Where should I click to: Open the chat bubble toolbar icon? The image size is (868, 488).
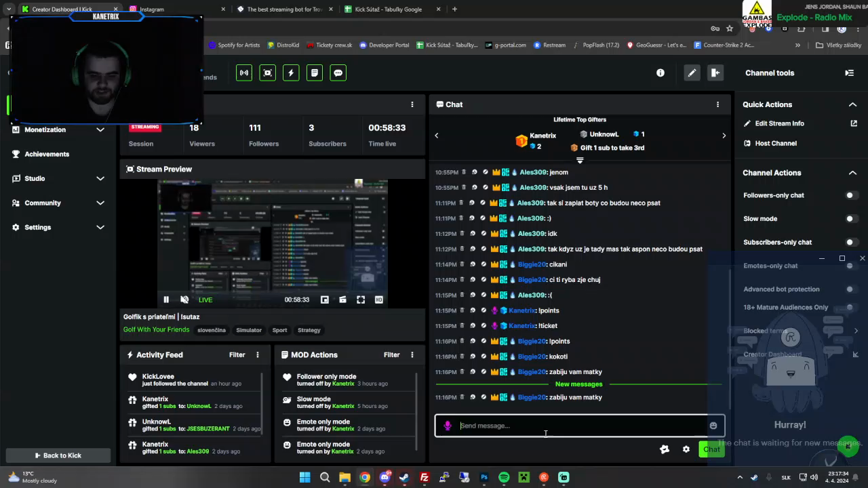pyautogui.click(x=338, y=73)
